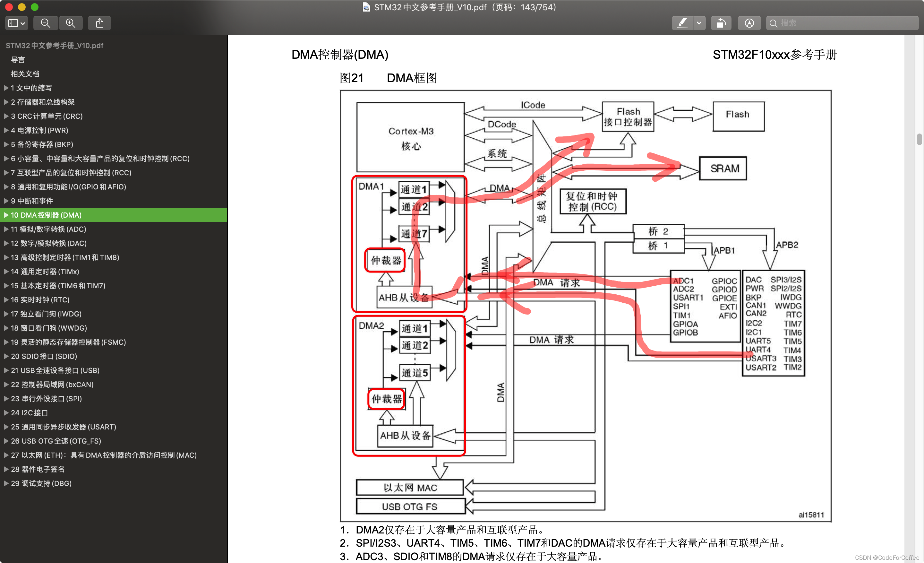Select 导言 in the outline
Image resolution: width=924 pixels, height=563 pixels.
(x=18, y=60)
